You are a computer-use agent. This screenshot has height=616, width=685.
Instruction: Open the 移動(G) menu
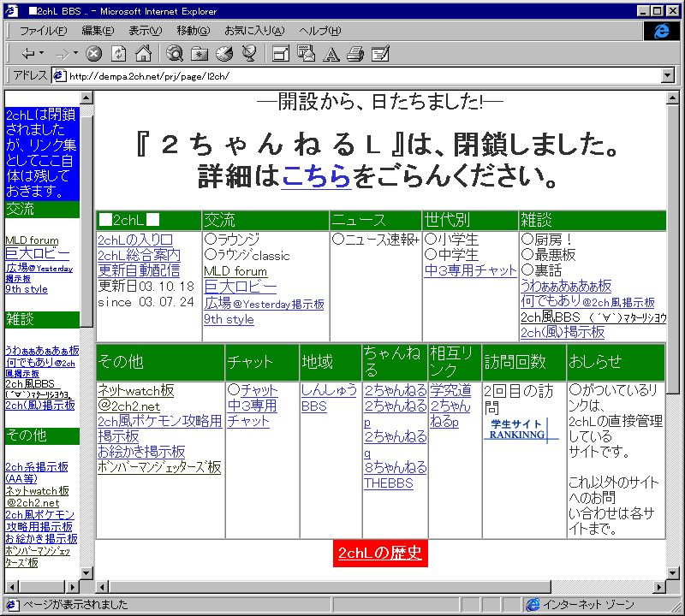(x=194, y=31)
